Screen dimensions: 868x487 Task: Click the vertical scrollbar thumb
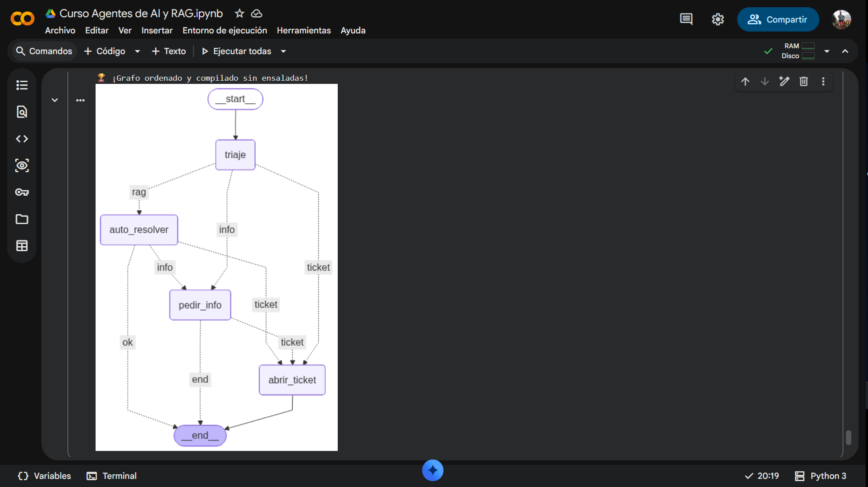click(x=849, y=437)
